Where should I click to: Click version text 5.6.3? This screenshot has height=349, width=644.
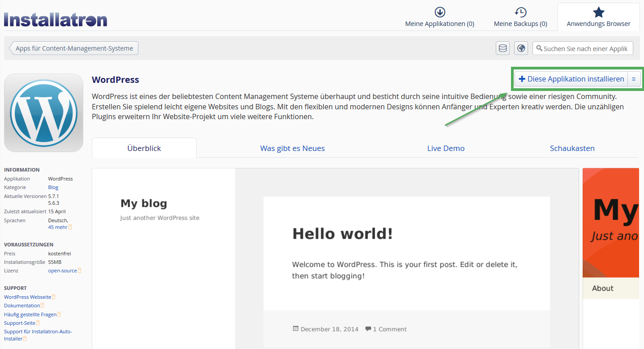(x=54, y=203)
